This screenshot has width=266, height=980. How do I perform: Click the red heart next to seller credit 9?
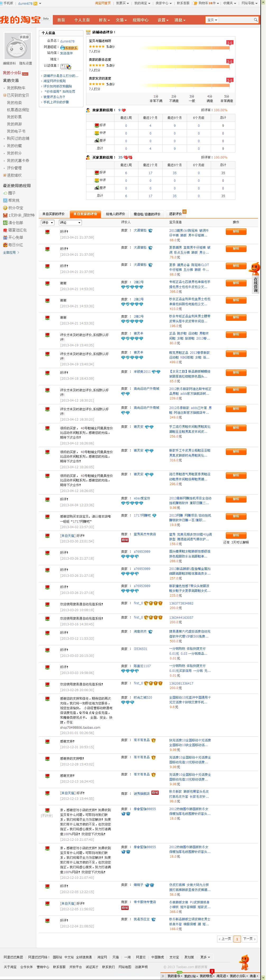[124, 110]
